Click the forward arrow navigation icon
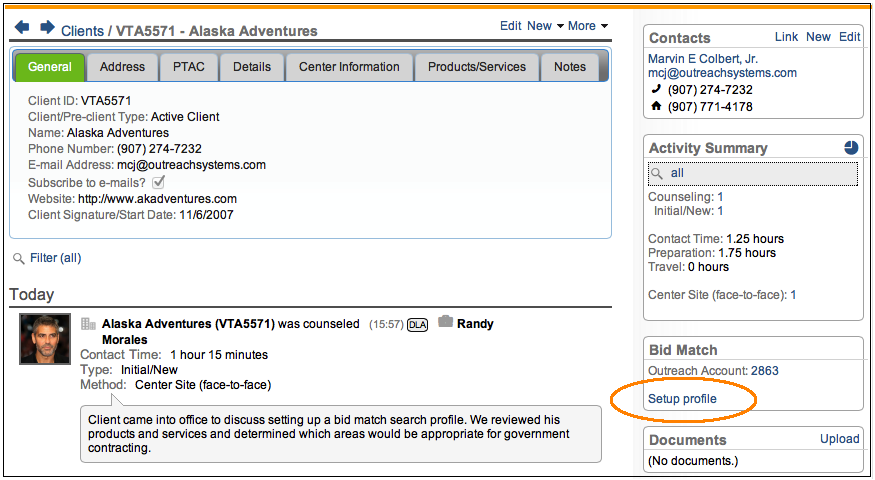This screenshot has width=875, height=480. coord(47,29)
